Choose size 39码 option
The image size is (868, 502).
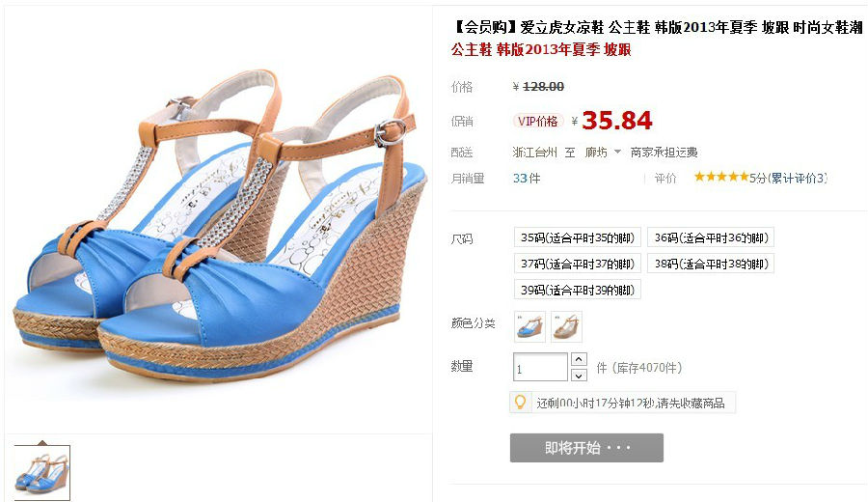(578, 290)
